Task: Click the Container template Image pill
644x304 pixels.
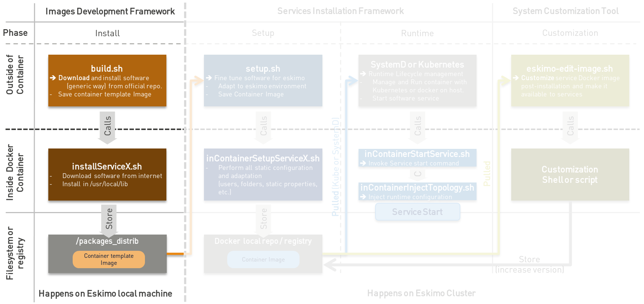Action: pos(109,259)
